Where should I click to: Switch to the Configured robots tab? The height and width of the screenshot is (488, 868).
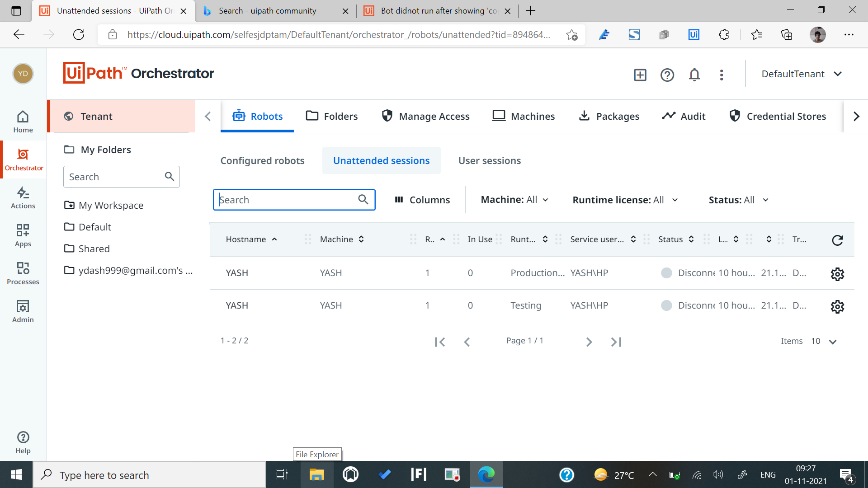click(262, 161)
